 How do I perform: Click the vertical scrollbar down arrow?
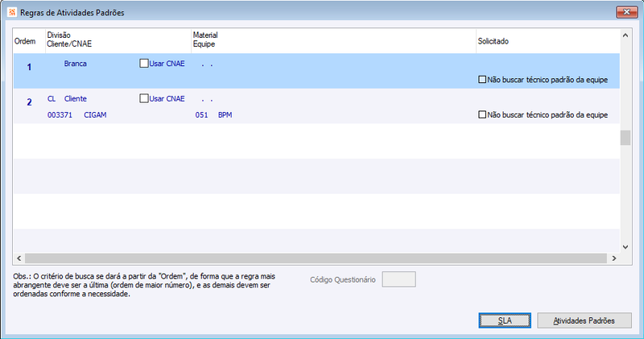[x=625, y=247]
